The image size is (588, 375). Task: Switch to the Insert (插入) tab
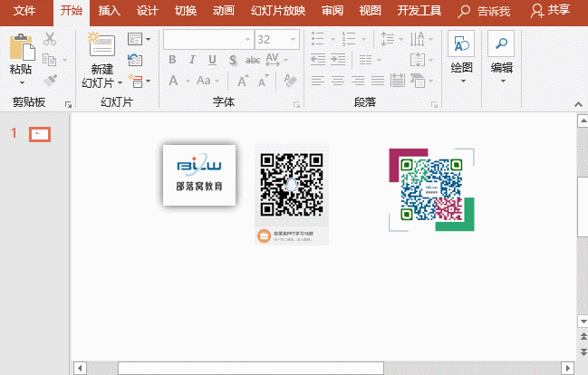(x=109, y=11)
